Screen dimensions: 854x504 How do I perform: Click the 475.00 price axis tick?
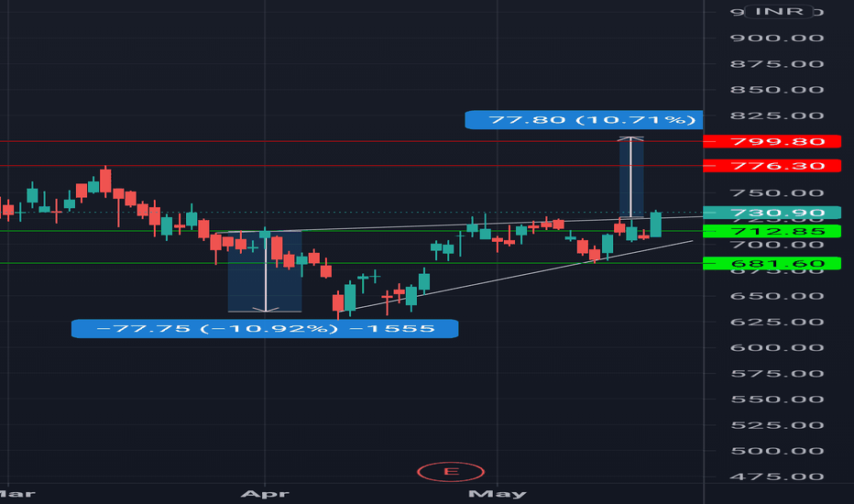click(x=777, y=477)
